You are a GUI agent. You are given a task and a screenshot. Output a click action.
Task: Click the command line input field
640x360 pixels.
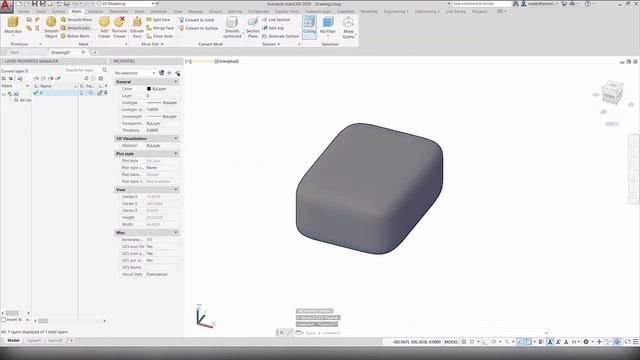[x=424, y=333]
